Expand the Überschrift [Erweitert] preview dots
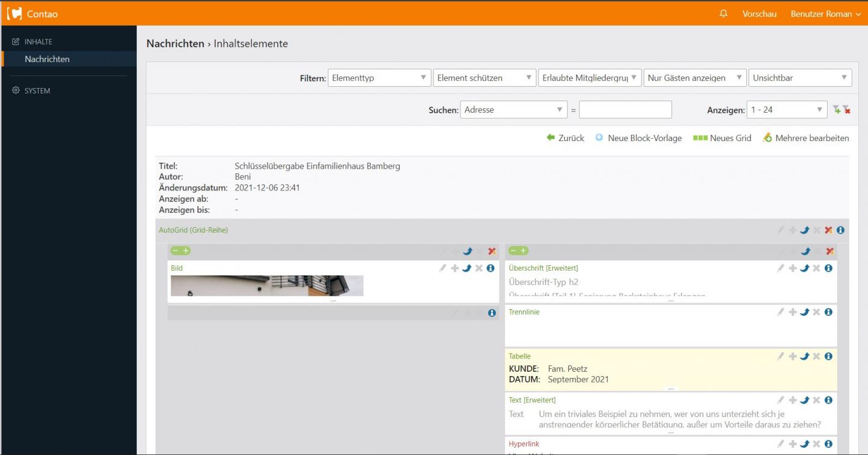Viewport: 868px width, 455px height. [671, 300]
